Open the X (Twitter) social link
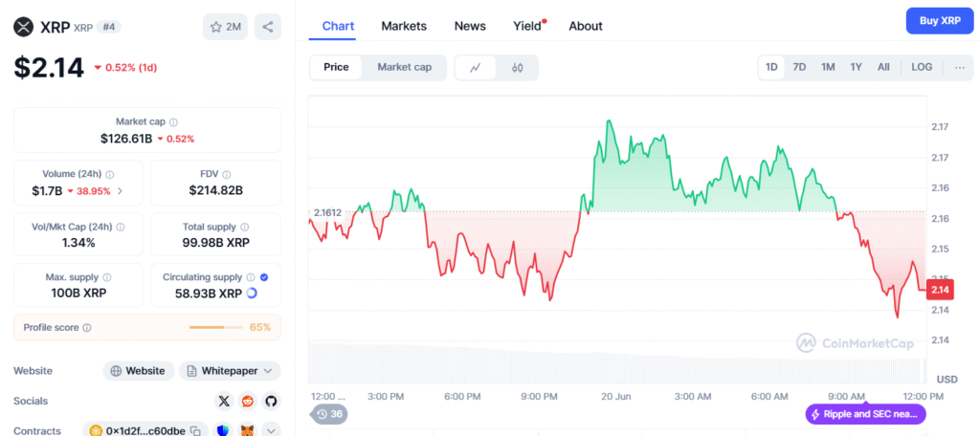 tap(224, 401)
